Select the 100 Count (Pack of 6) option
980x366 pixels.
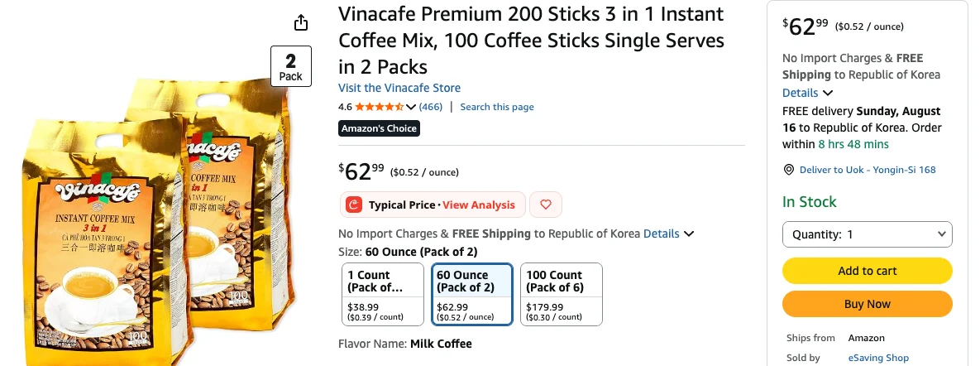[562, 294]
